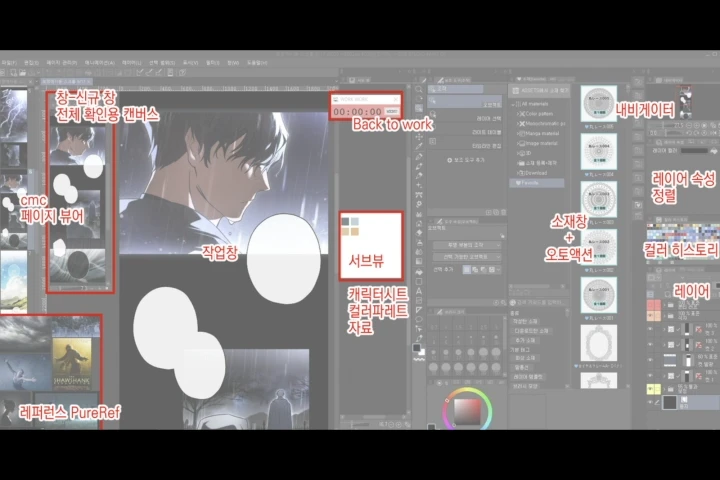This screenshot has width=720, height=480.
Task: Toggle visibility of orange-marked folder layer
Action: tap(650, 316)
